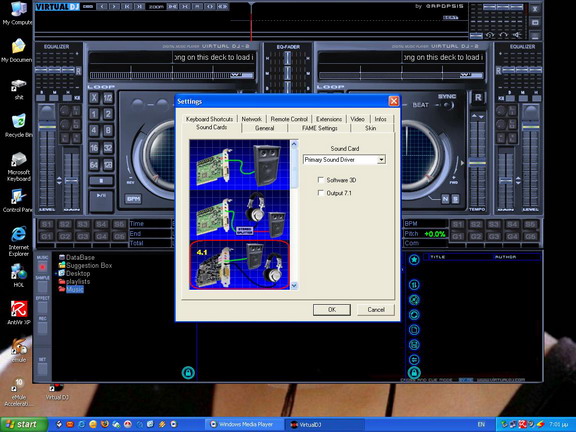Screen dimensions: 576x432
Task: Open the Network settings tab
Action: (252, 119)
